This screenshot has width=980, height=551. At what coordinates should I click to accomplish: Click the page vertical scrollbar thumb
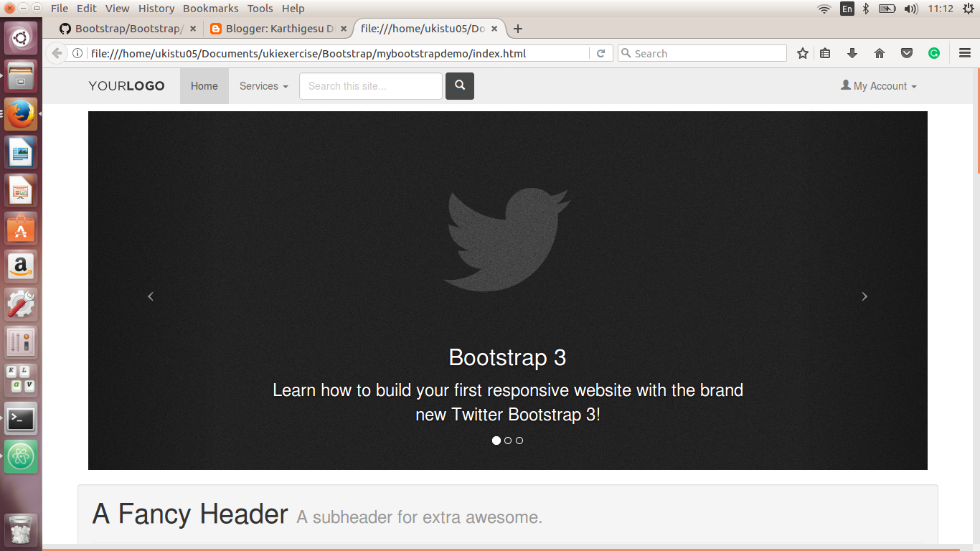tap(977, 121)
